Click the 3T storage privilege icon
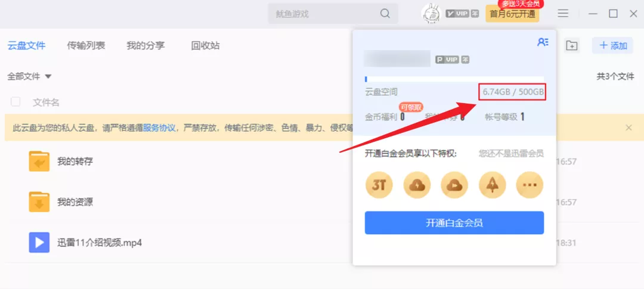 pos(379,185)
